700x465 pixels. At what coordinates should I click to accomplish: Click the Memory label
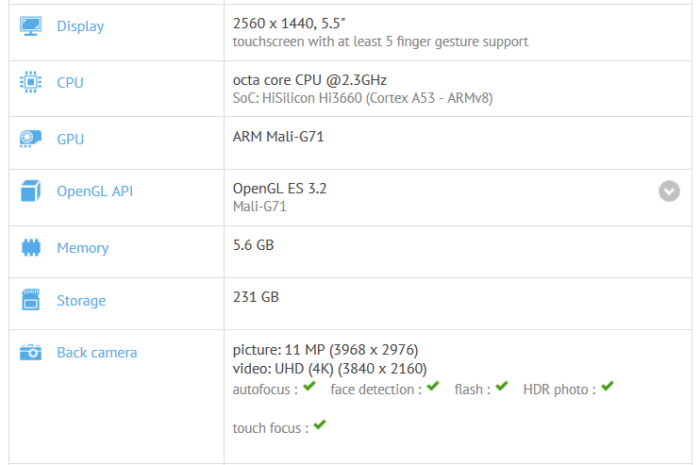click(x=83, y=247)
